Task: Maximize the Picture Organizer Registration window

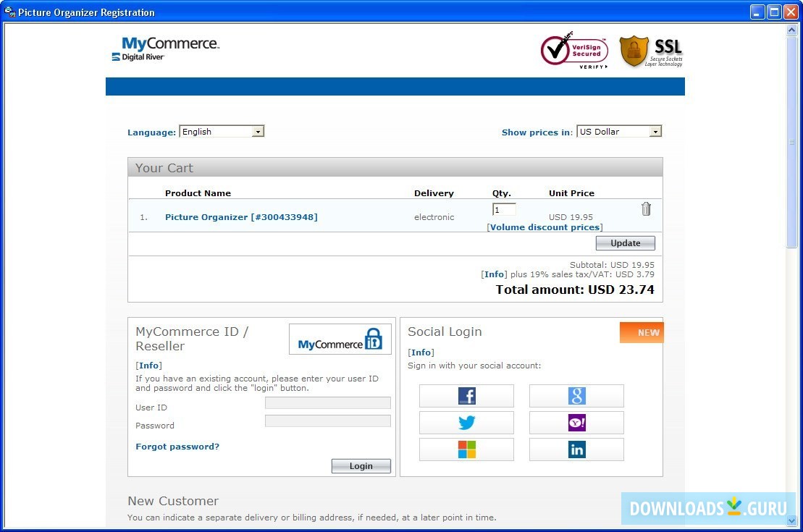Action: click(774, 12)
